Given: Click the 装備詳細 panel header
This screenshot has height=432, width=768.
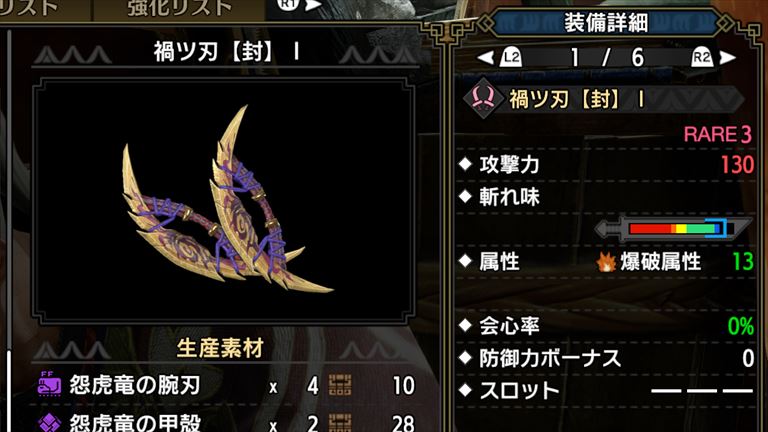Looking at the screenshot, I should point(606,23).
